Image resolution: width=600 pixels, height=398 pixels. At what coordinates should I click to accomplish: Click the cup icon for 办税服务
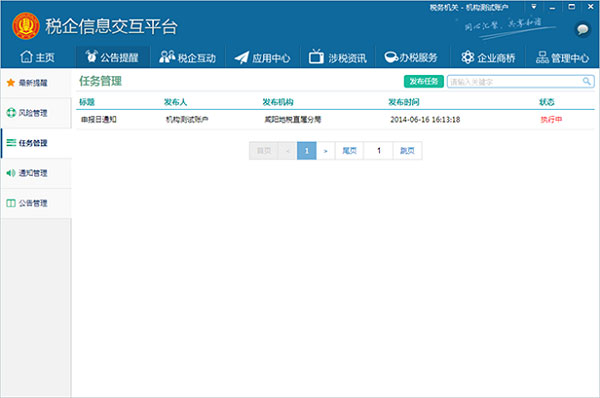tap(391, 57)
